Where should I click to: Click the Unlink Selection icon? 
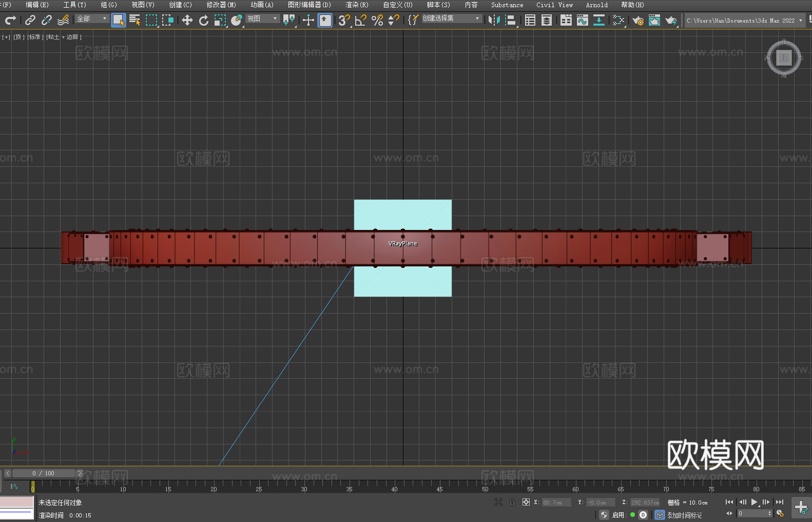47,20
